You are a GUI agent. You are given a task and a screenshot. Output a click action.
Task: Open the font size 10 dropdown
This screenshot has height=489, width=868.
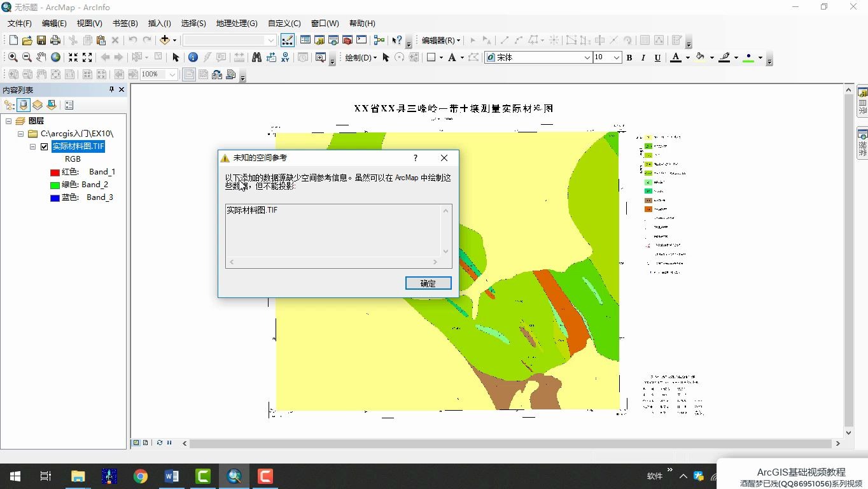[x=617, y=57]
